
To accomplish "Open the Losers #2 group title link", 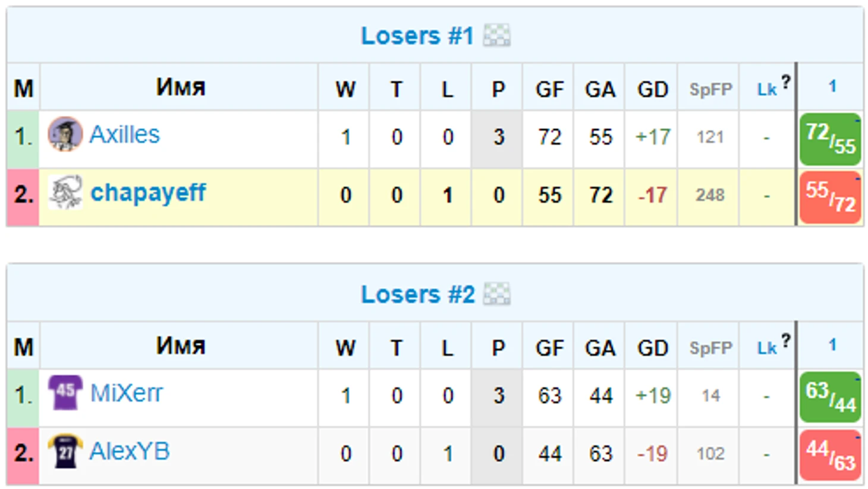I will 418,294.
